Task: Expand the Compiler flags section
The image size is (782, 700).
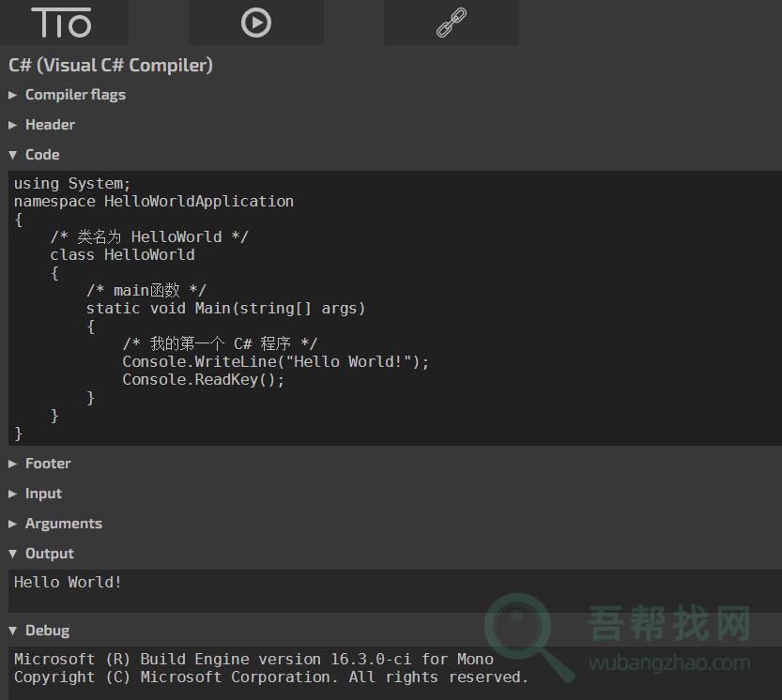Action: [x=75, y=95]
